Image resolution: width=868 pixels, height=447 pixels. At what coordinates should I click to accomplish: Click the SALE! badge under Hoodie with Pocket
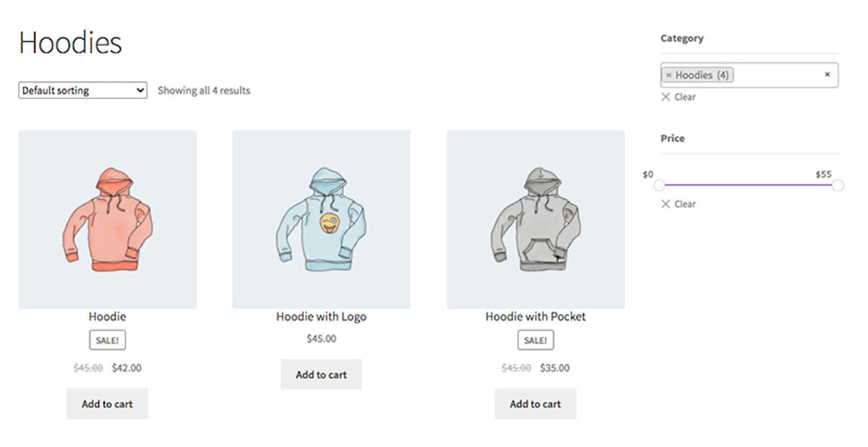click(535, 340)
